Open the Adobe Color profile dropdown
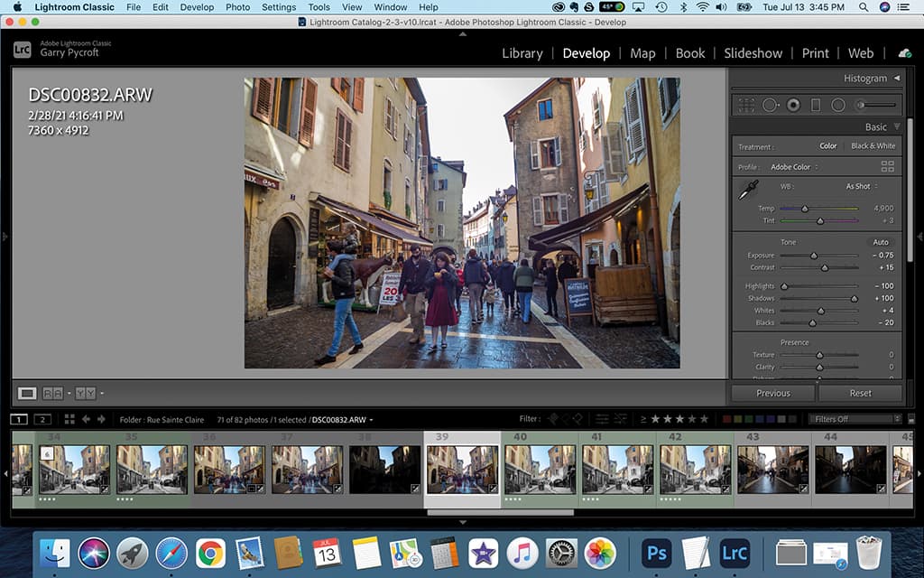Viewport: 924px width, 578px height. point(794,167)
